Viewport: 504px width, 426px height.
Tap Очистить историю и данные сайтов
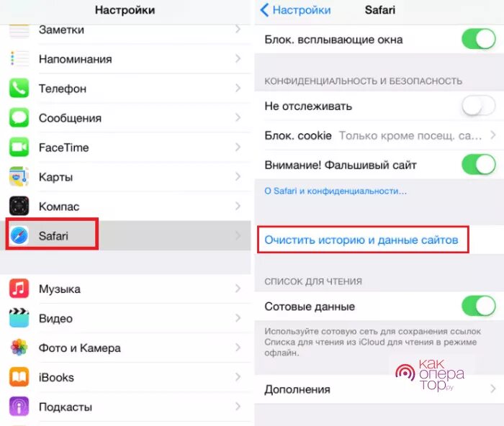(x=361, y=240)
